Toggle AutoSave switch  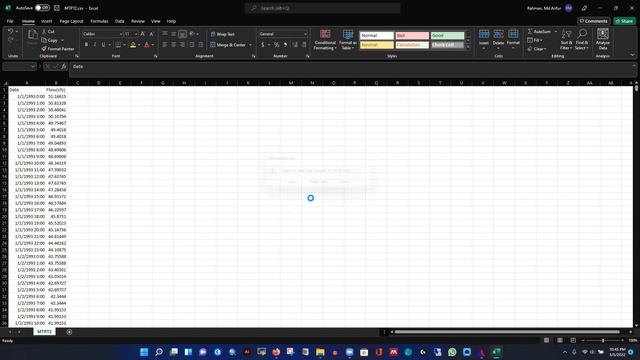tap(42, 8)
